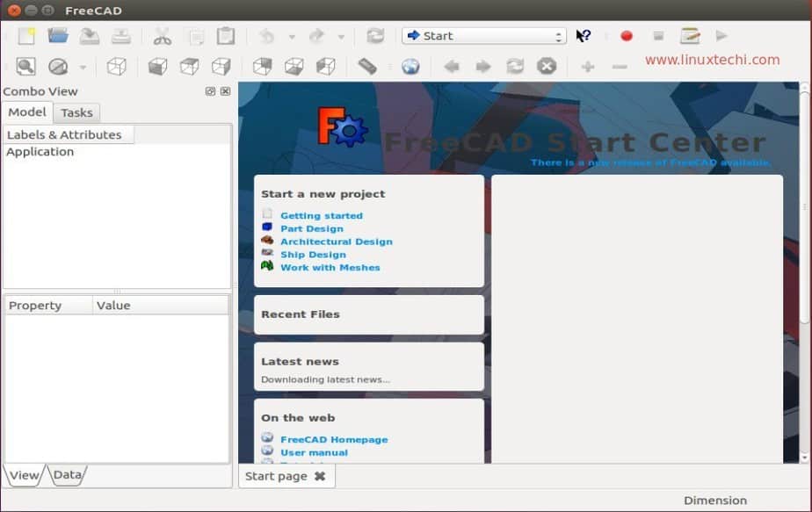
Task: Open the Draw Style dropdown arrow
Action: tap(83, 68)
